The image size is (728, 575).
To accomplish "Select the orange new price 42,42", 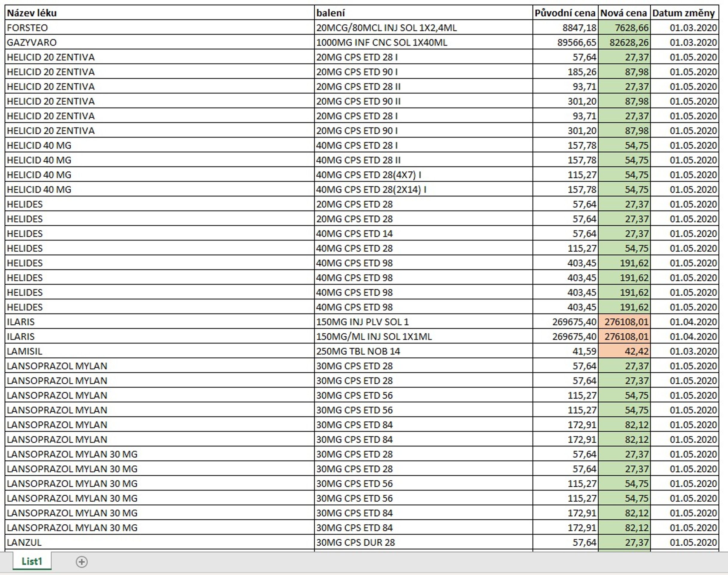I will coord(624,351).
